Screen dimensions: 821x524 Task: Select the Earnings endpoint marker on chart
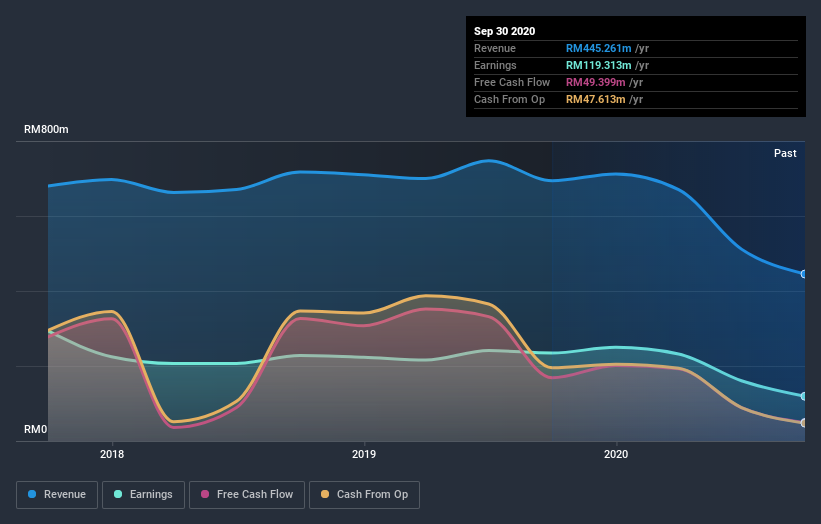click(x=803, y=396)
